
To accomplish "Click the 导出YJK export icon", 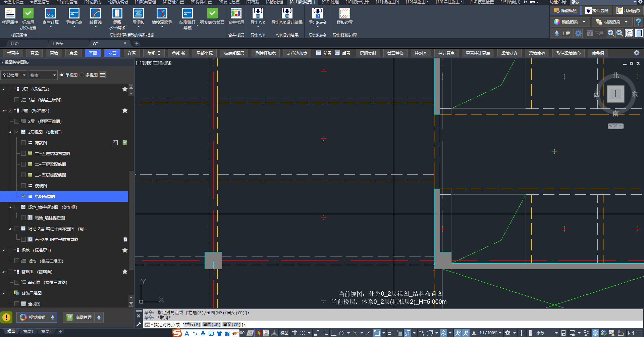I will tap(258, 13).
